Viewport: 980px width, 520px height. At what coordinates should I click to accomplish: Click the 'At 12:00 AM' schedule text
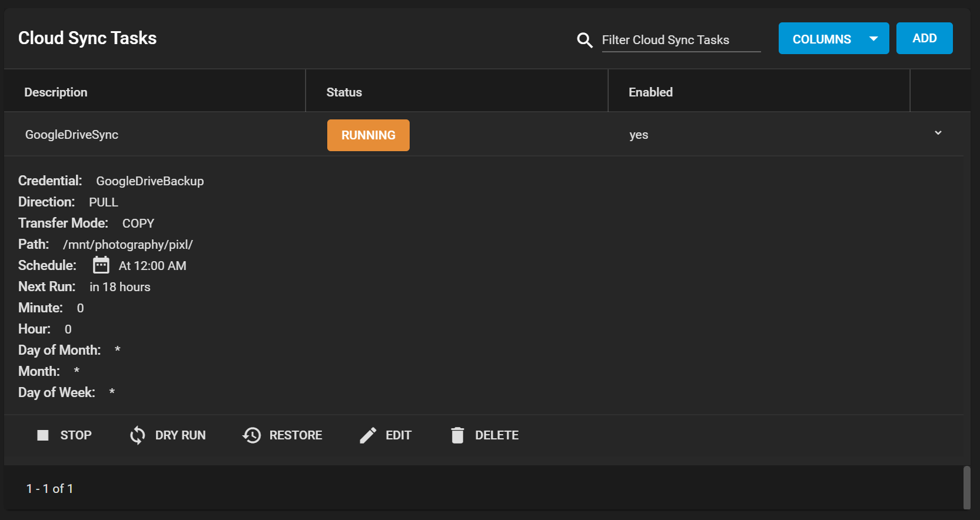tap(152, 266)
